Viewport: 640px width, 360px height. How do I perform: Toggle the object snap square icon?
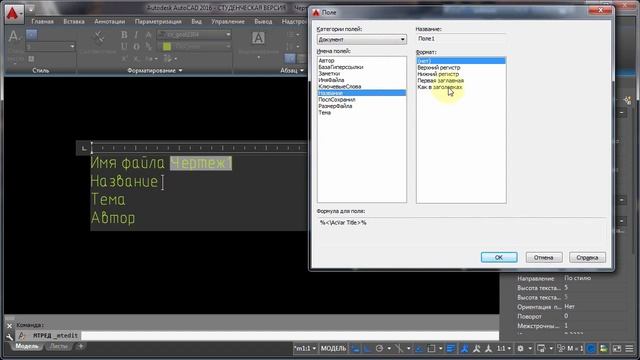tap(431, 349)
